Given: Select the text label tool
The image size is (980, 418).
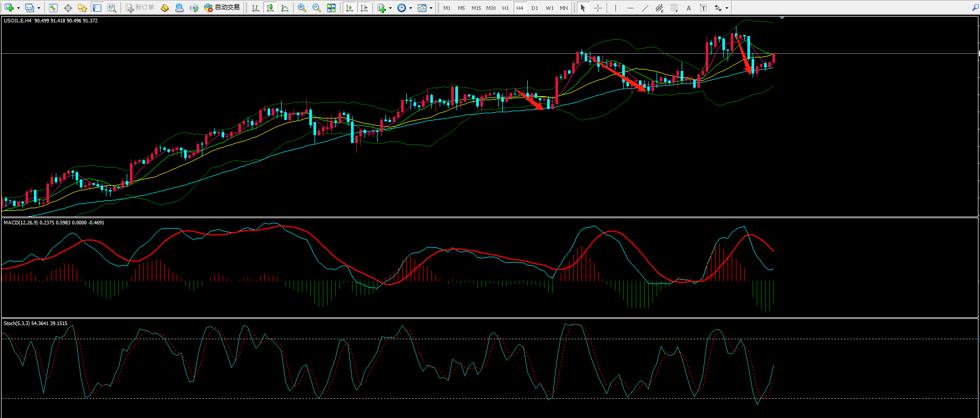Looking at the screenshot, I should click(688, 8).
